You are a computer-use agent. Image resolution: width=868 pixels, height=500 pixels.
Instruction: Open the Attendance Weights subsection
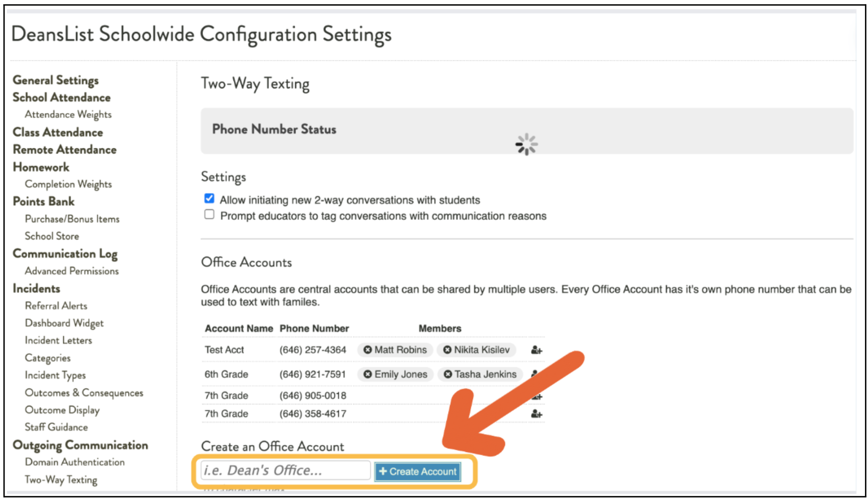[x=68, y=114]
